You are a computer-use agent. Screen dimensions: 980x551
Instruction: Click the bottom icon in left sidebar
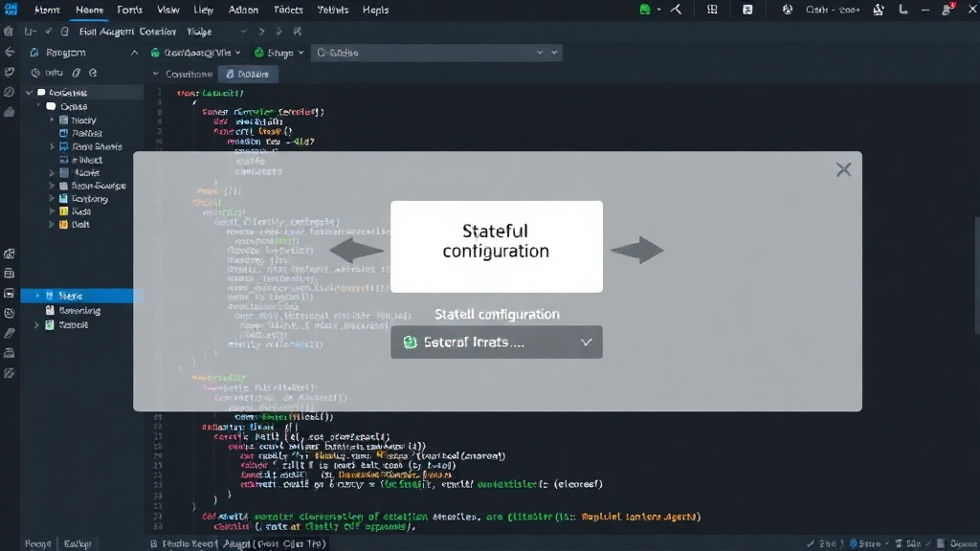click(10, 373)
